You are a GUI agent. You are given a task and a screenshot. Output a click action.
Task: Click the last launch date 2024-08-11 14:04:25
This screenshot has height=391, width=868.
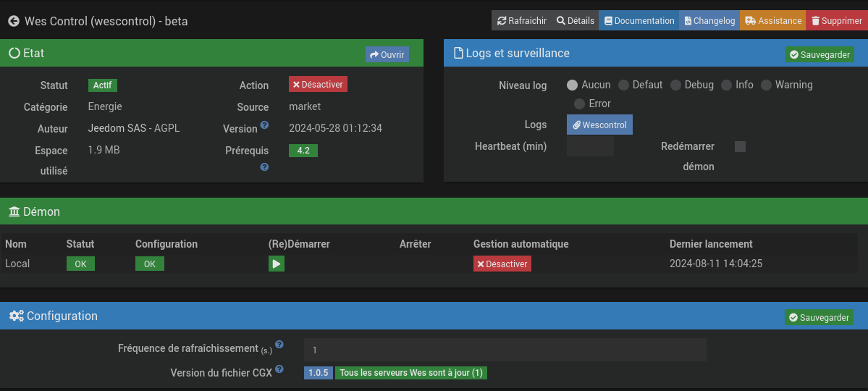click(x=716, y=264)
